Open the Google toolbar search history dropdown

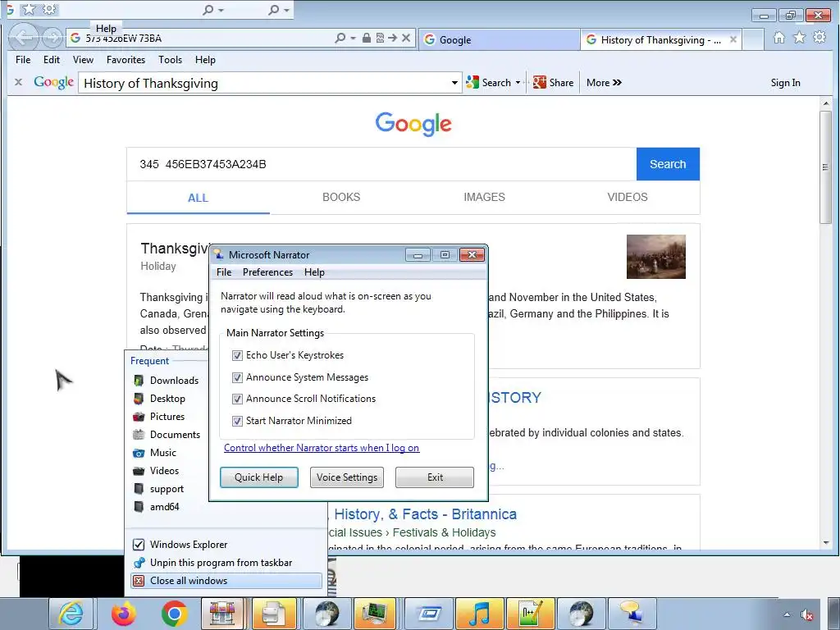coord(454,83)
